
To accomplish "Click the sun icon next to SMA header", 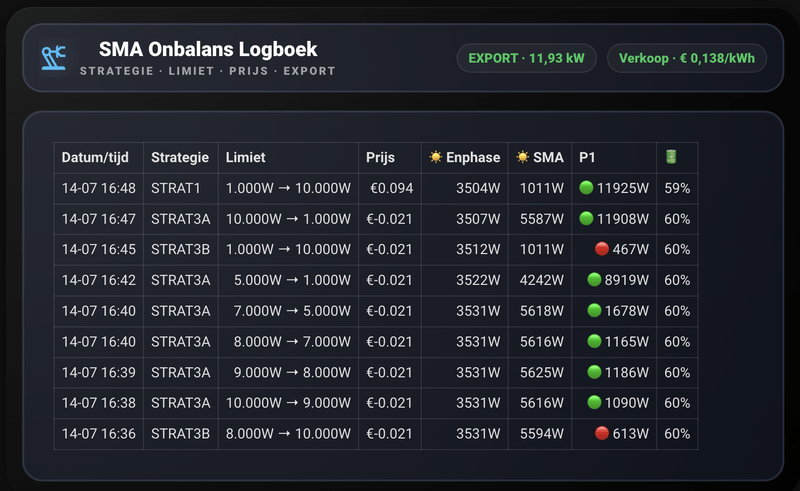I will [522, 157].
